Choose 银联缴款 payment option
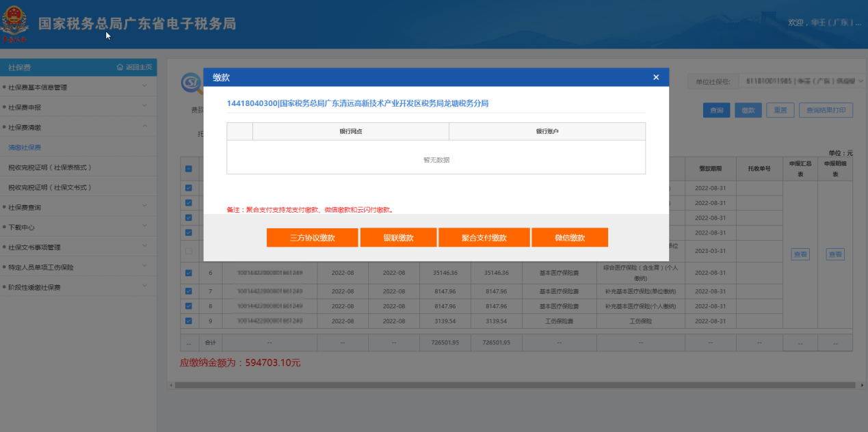Image resolution: width=868 pixels, height=432 pixels. point(398,238)
